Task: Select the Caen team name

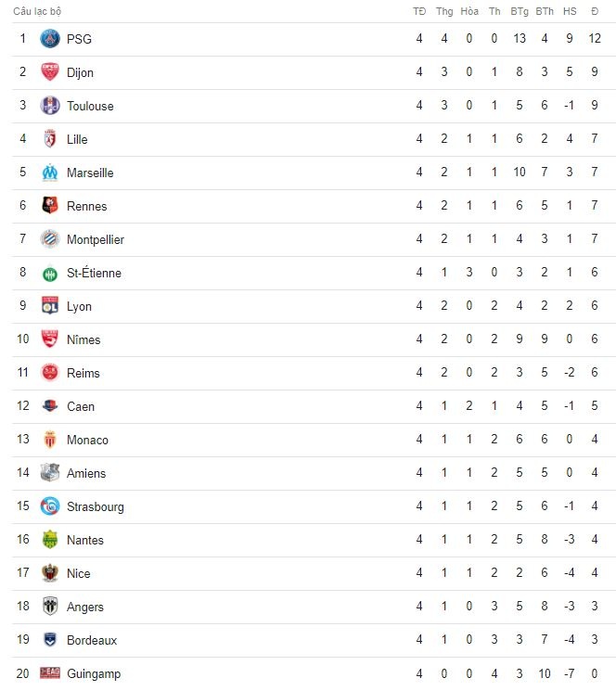Action: click(81, 406)
